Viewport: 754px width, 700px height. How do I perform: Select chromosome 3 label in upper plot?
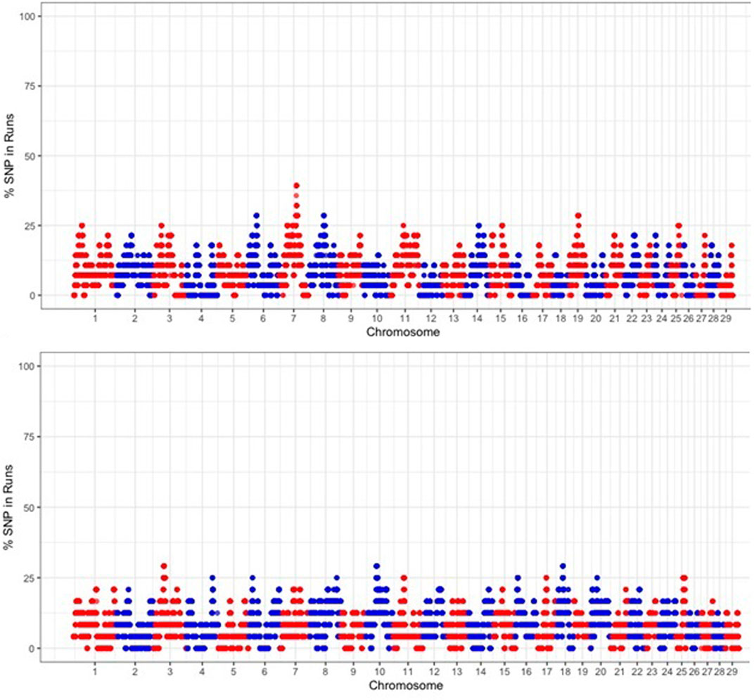coord(170,318)
